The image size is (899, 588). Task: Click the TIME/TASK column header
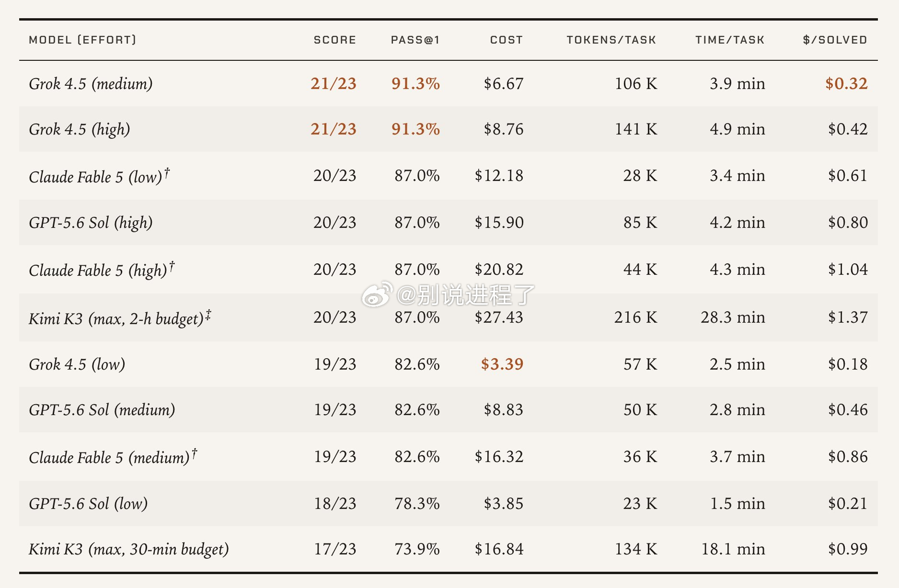(730, 40)
